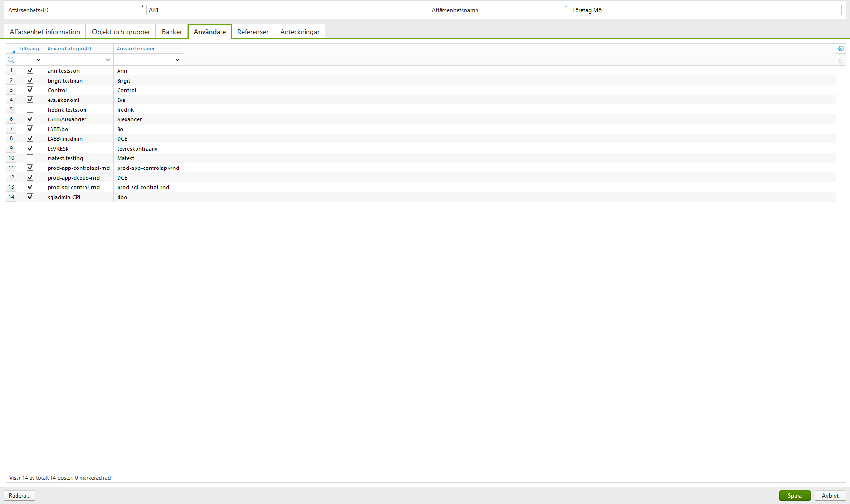Image resolution: width=850 pixels, height=504 pixels.
Task: Click the Radera... button
Action: pos(19,495)
